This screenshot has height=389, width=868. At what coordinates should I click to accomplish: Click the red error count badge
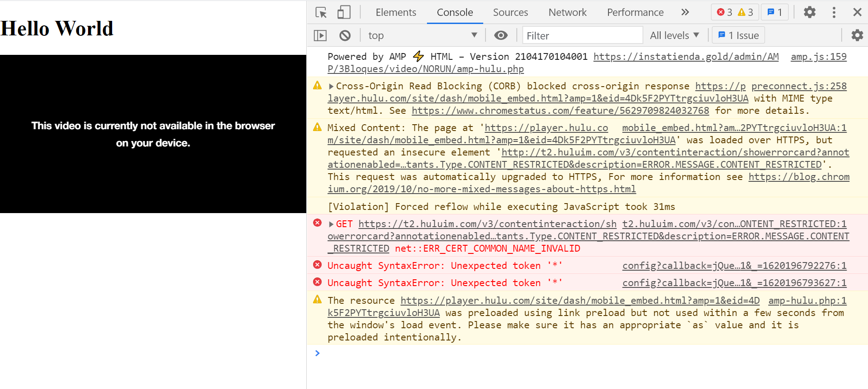(724, 12)
